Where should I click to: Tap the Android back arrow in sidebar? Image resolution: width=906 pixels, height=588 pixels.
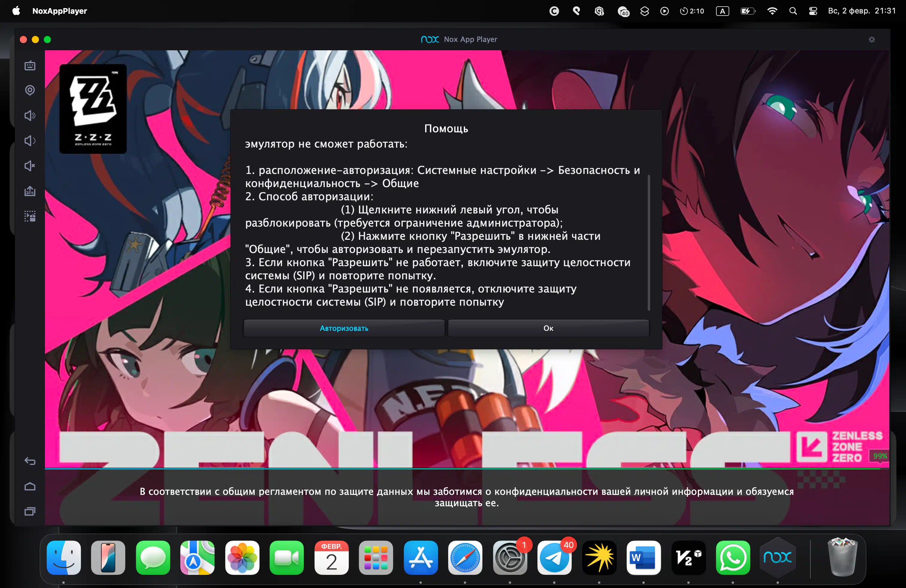(30, 461)
